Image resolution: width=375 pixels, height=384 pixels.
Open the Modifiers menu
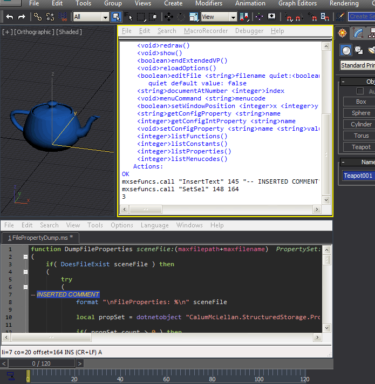coord(209,3)
